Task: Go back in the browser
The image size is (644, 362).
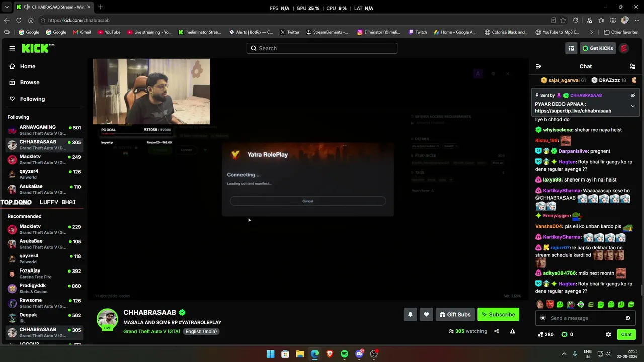Action: click(7, 20)
